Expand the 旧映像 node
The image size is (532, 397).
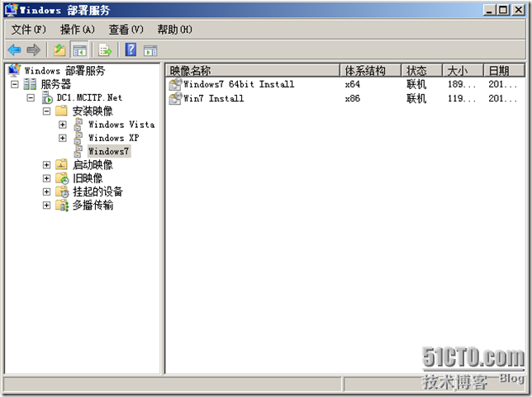pyautogui.click(x=46, y=178)
